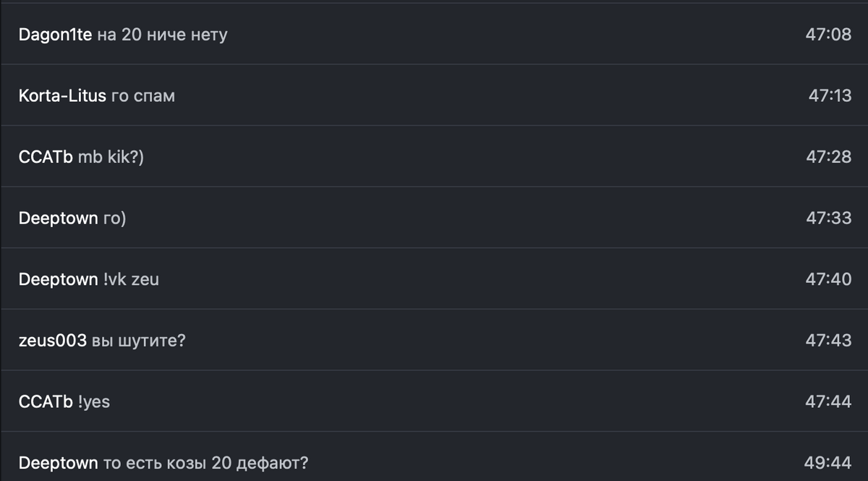868x481 pixels.
Task: Seek to the 47:28 timestamp
Action: (828, 157)
